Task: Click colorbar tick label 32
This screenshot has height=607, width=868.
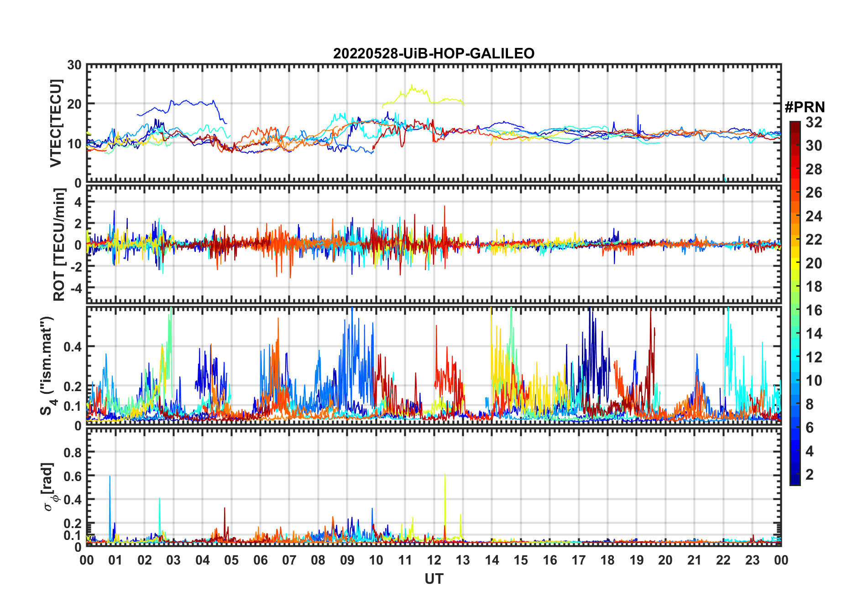Action: click(814, 122)
